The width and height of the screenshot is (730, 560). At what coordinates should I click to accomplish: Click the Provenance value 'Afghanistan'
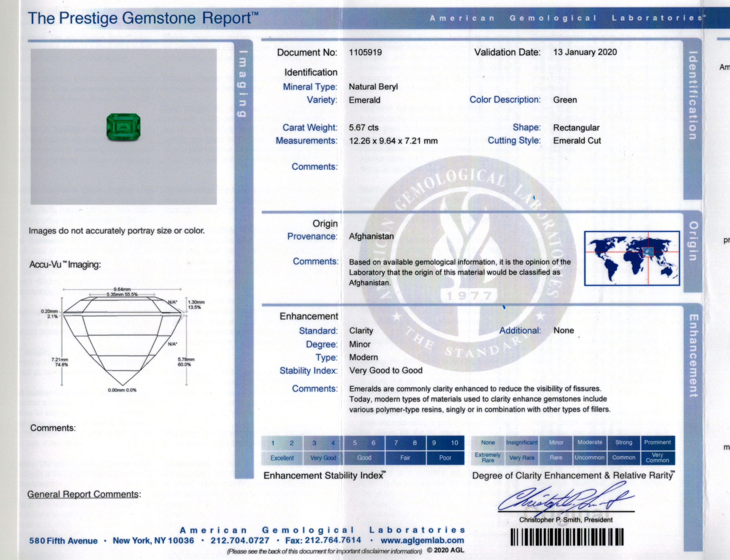pyautogui.click(x=371, y=236)
